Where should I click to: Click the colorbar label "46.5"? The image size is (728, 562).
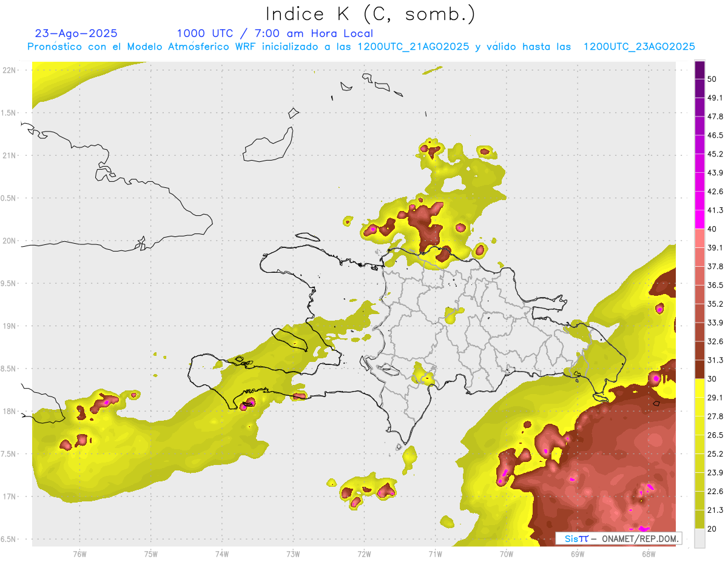[x=715, y=135]
